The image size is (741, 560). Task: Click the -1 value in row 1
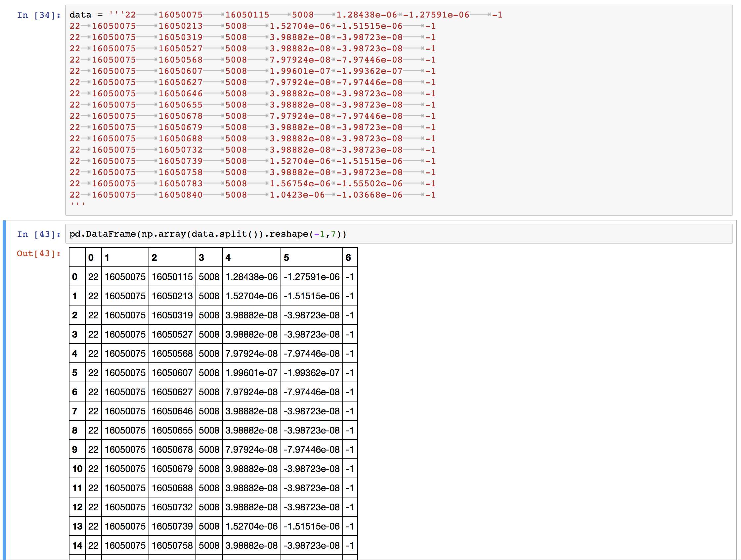pos(349,296)
